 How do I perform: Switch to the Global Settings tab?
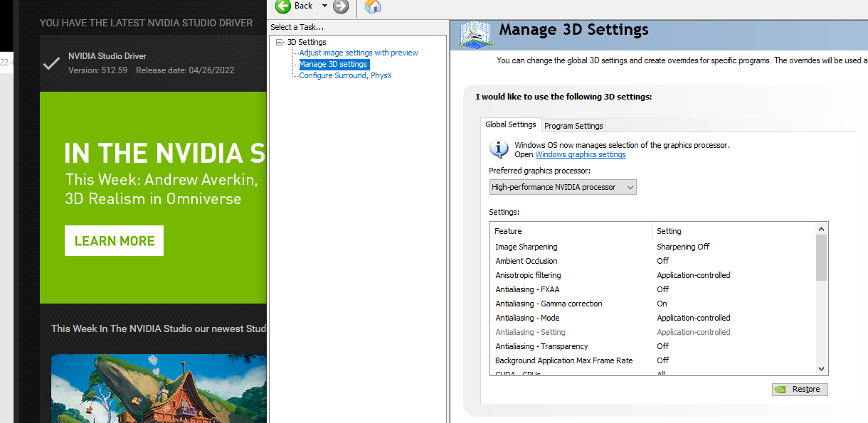tap(511, 124)
